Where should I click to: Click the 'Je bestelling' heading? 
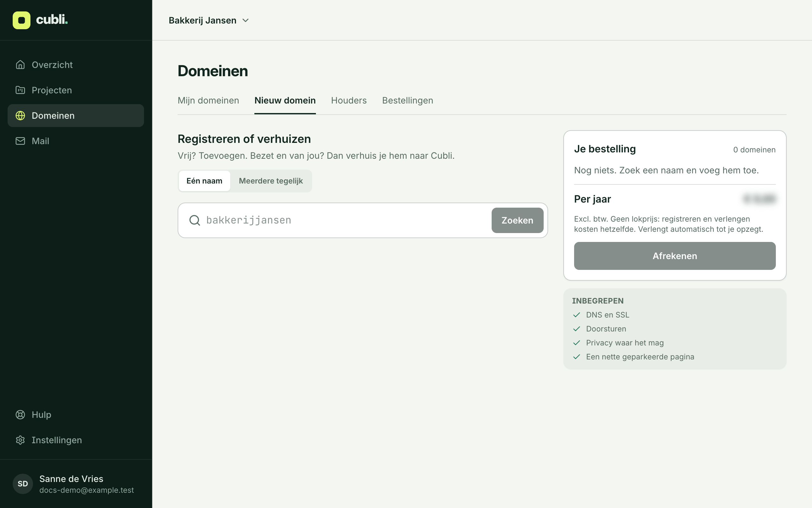pos(605,149)
